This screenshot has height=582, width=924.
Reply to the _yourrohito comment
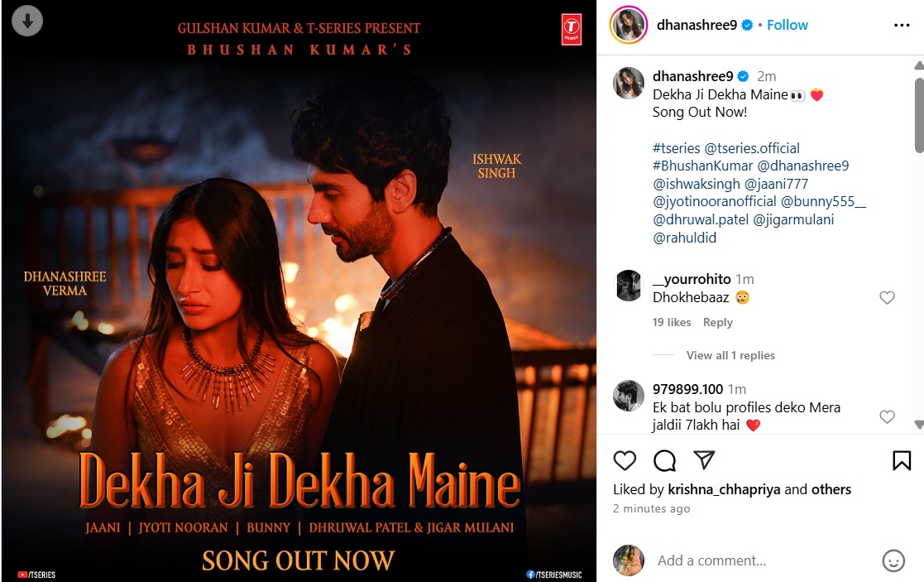(718, 322)
